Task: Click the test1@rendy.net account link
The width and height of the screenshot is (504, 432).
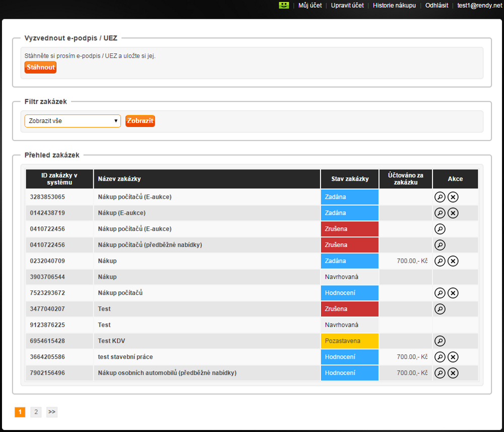Action: pyautogui.click(x=480, y=5)
